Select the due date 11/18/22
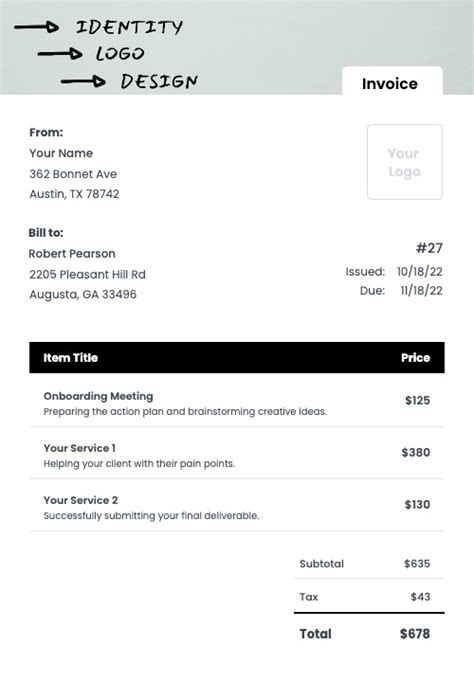This screenshot has width=474, height=682. tap(421, 291)
